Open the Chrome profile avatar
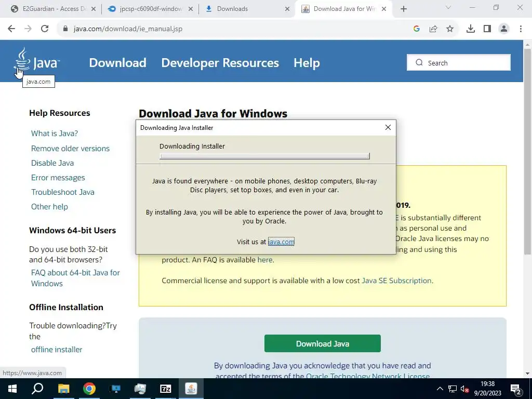 [504, 29]
